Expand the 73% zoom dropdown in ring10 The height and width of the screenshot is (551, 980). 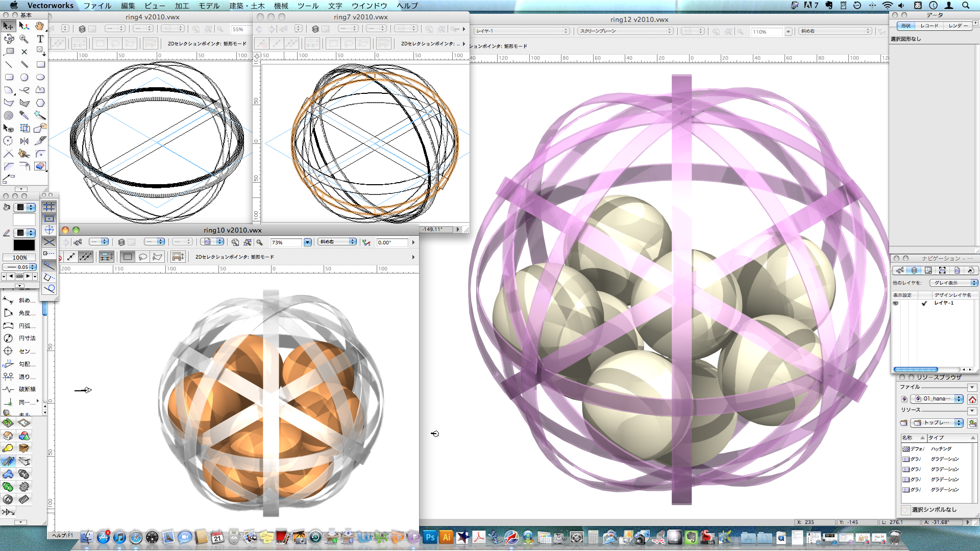307,242
